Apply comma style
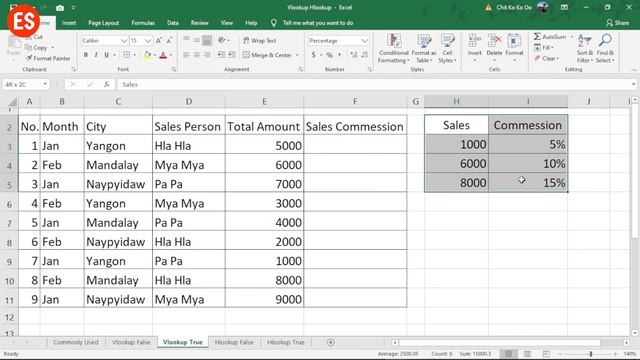Image resolution: width=640 pixels, height=360 pixels. (339, 55)
